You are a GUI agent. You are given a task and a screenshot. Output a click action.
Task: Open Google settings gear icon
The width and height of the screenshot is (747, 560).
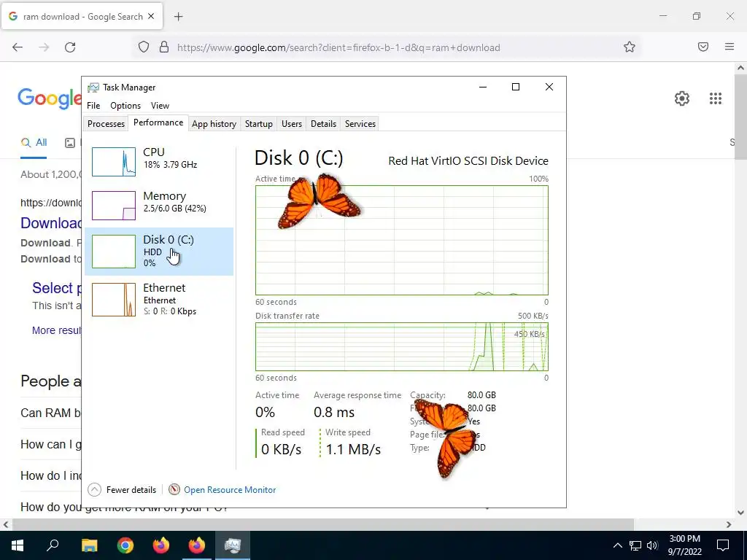pyautogui.click(x=682, y=98)
